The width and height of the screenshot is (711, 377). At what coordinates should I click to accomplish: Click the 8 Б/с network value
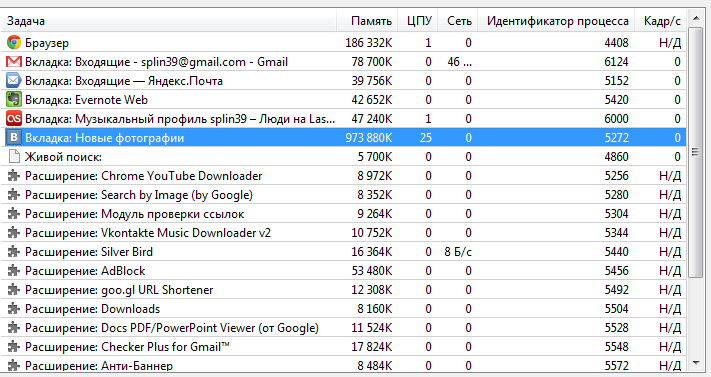(458, 252)
